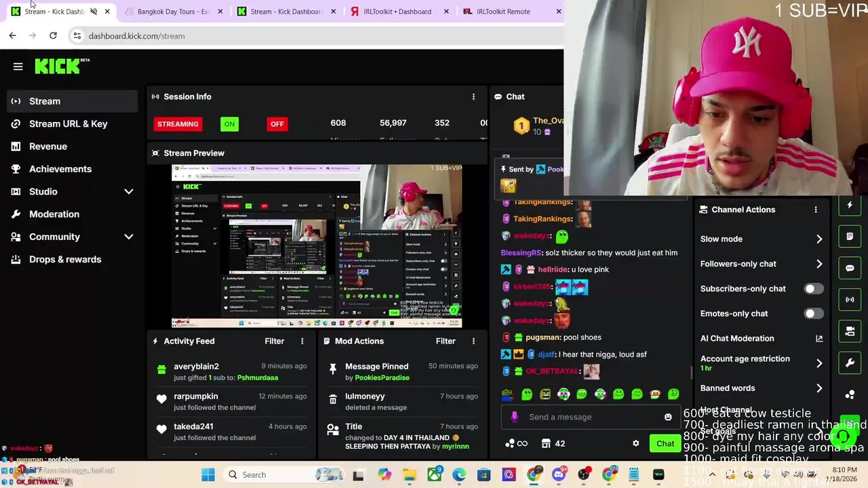Viewport: 868px width, 488px height.
Task: Open Mod Actions three-dot options
Action: coord(473,341)
